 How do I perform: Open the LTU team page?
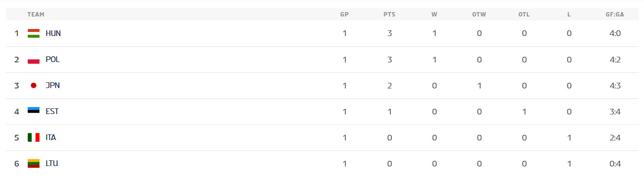[x=52, y=163]
